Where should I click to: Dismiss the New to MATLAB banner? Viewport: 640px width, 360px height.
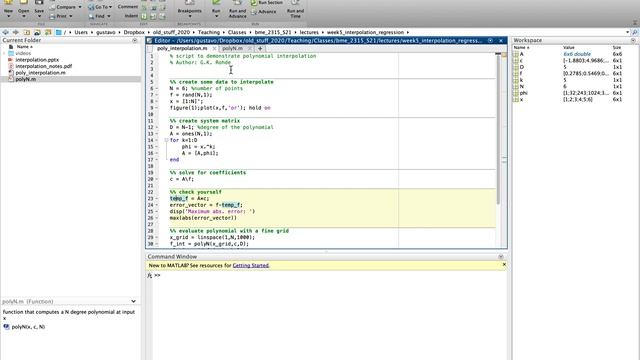[x=504, y=265]
